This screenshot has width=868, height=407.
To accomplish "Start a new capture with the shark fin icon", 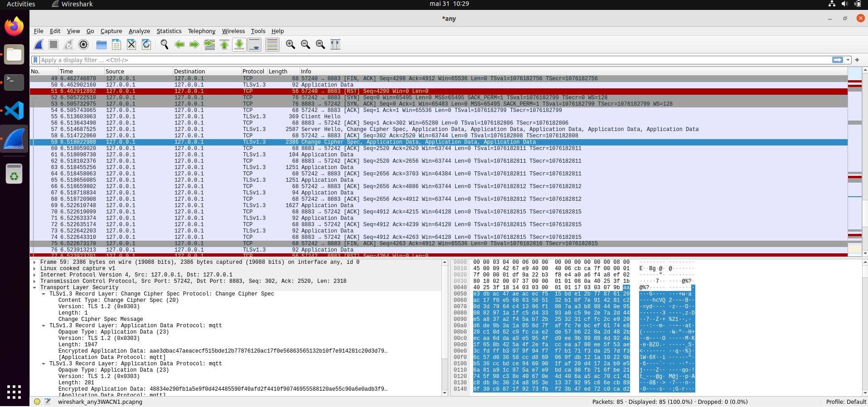I will tap(39, 44).
